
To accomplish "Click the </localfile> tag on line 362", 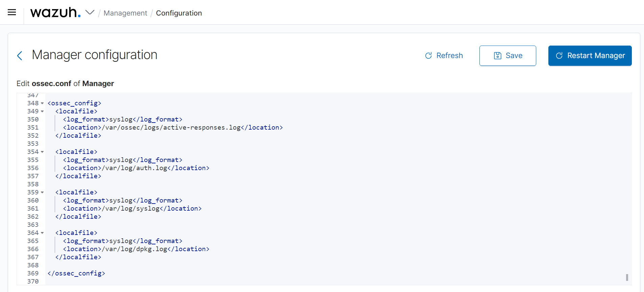I will point(78,217).
